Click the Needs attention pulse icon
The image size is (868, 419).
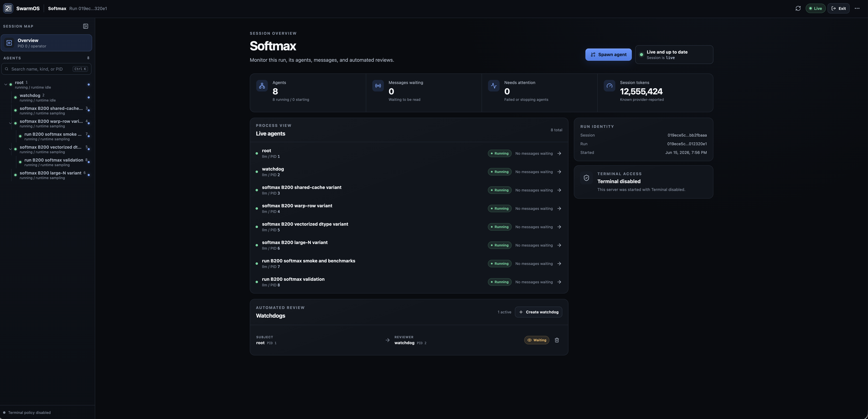coord(494,86)
